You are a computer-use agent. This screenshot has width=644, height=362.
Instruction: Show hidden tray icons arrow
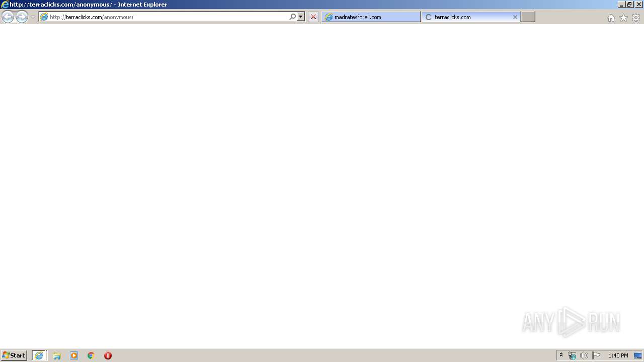(x=561, y=355)
